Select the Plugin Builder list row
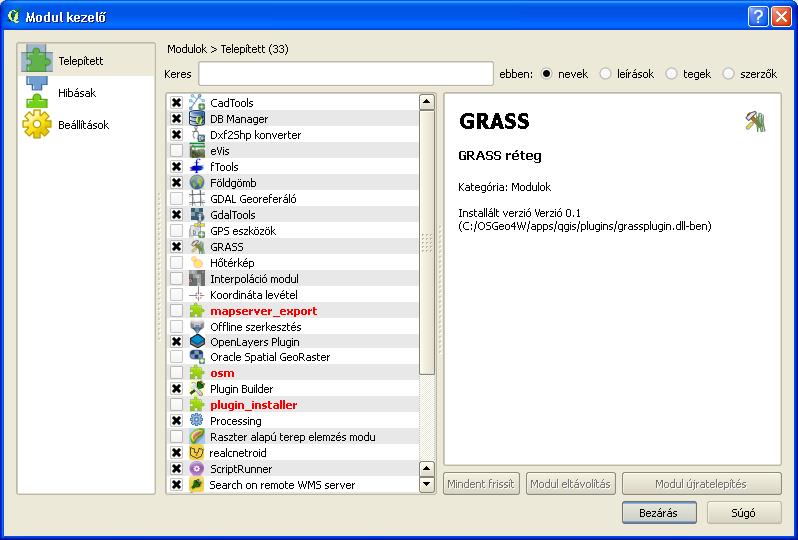 point(293,389)
